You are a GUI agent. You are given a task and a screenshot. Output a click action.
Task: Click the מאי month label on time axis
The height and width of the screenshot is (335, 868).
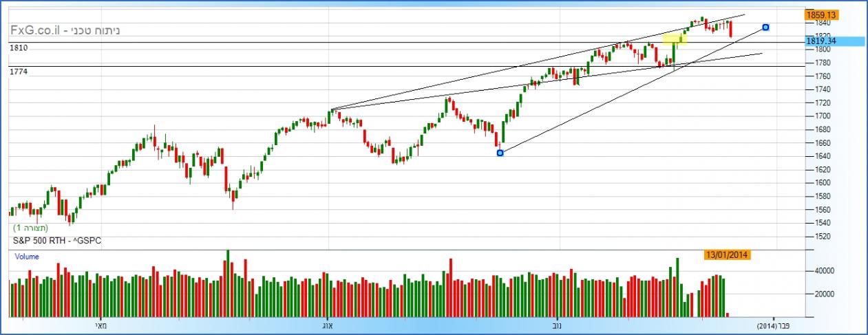(101, 325)
